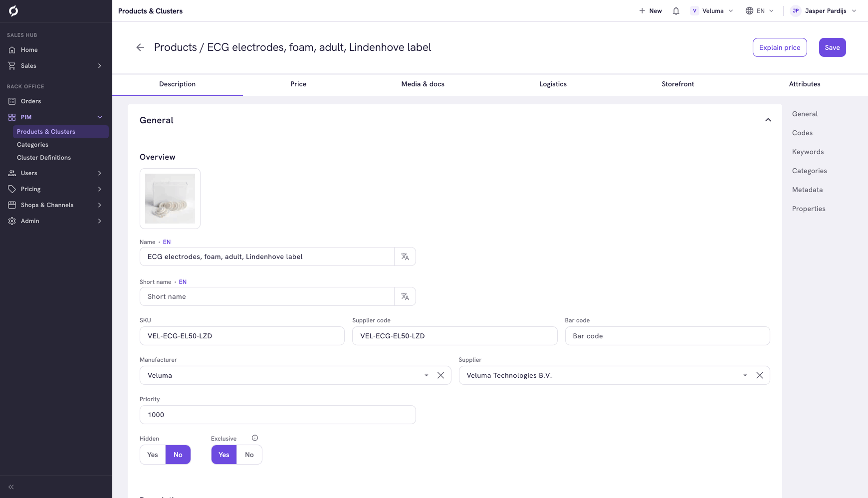Image resolution: width=868 pixels, height=498 pixels.
Task: Set Exclusive to No
Action: pos(249,455)
